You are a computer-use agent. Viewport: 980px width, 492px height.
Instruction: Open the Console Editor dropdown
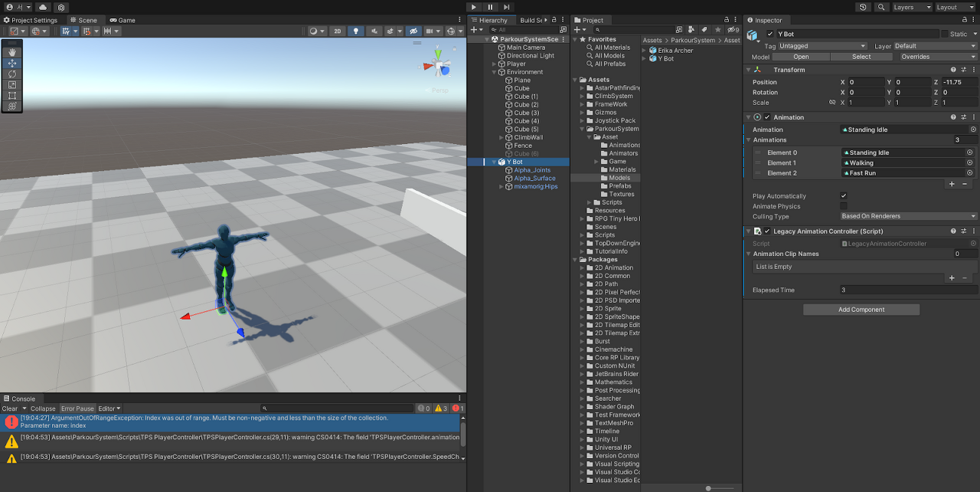[x=109, y=408]
